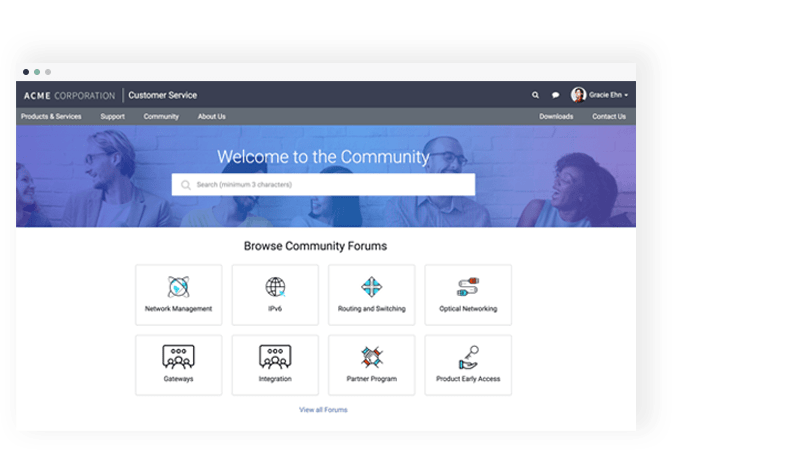The width and height of the screenshot is (800, 450).
Task: Click the Product Early Access key icon
Action: 468,357
